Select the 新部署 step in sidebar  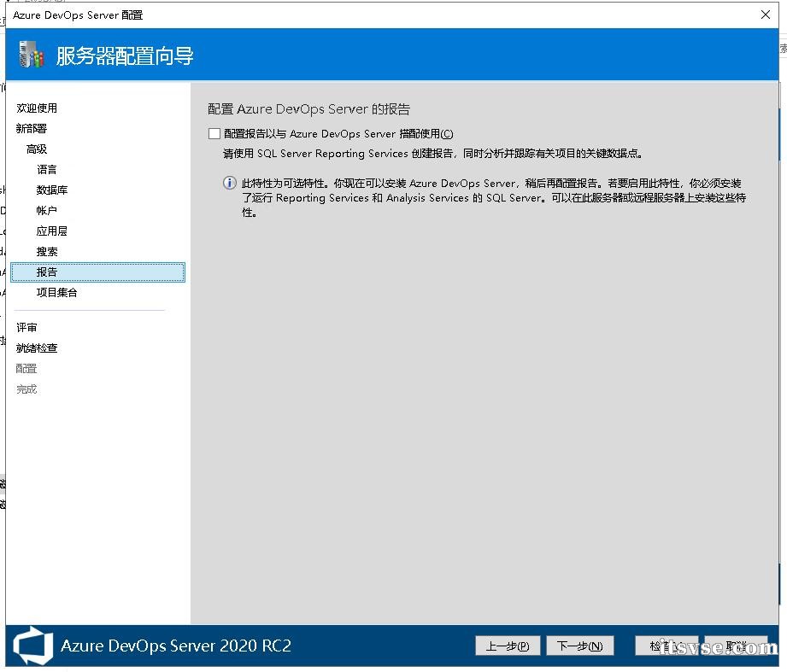31,128
